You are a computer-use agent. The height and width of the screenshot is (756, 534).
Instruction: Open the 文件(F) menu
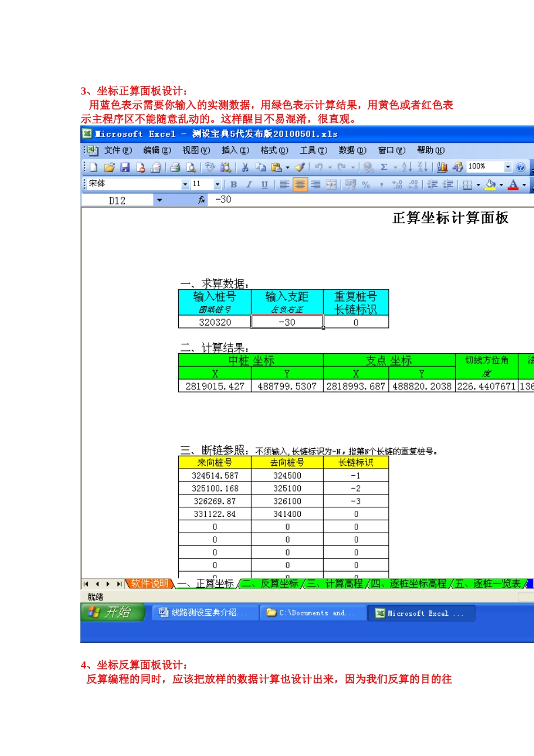coord(118,150)
